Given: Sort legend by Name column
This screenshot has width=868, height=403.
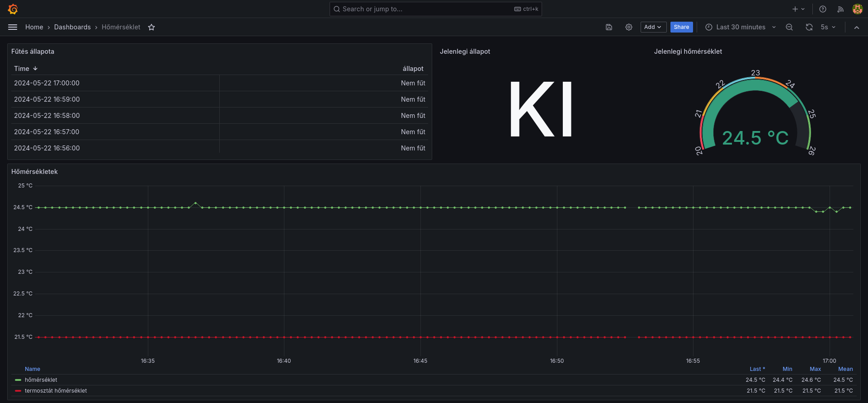Looking at the screenshot, I should coord(33,369).
